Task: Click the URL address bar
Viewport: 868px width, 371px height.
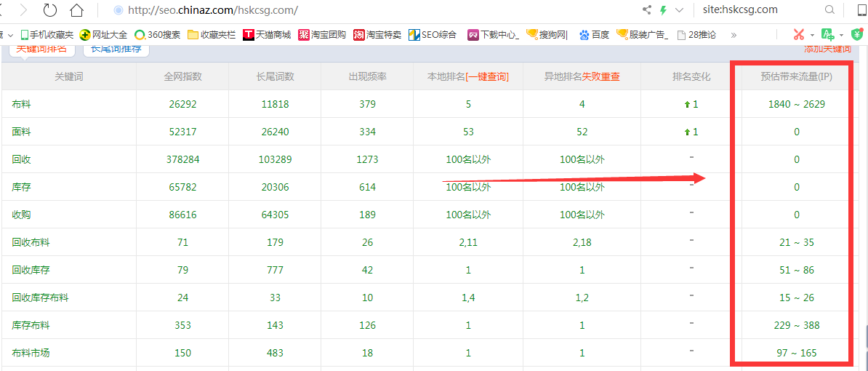Action: pos(363,10)
